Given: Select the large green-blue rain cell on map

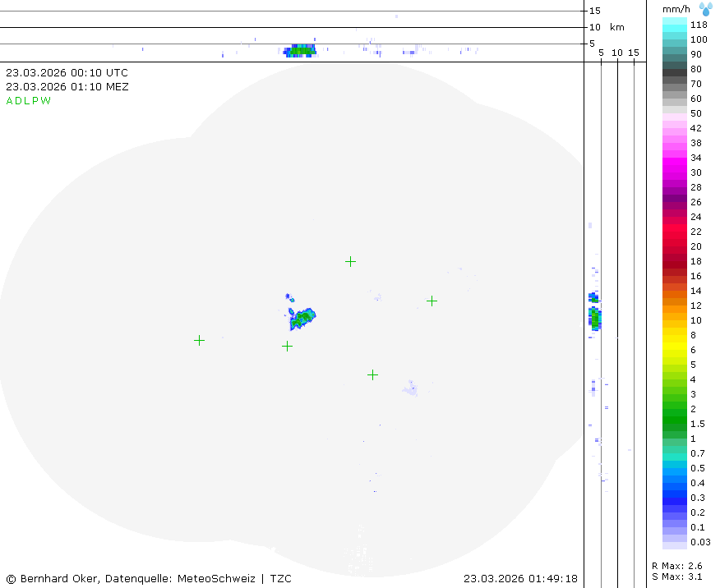Looking at the screenshot, I should (x=303, y=316).
